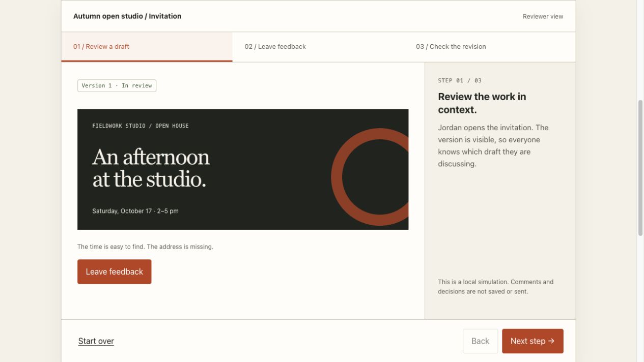This screenshot has height=362, width=644.
Task: Click the page vertical scrollbar thumb
Action: tap(640, 168)
